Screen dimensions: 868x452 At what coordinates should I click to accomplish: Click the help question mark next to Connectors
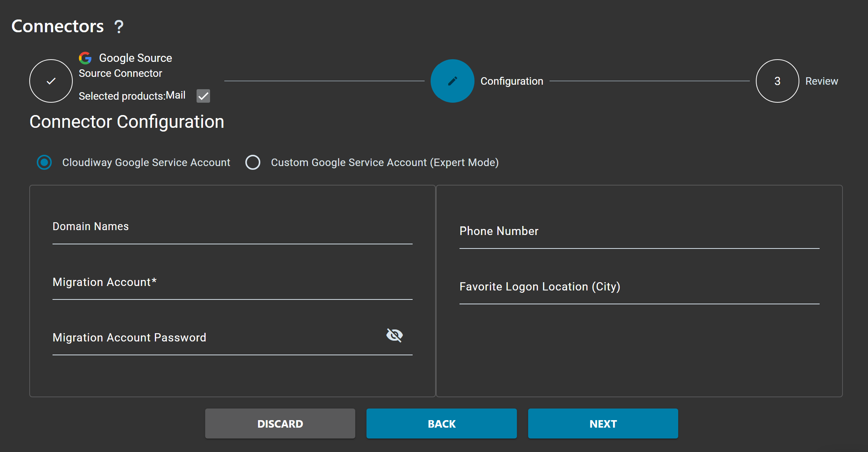coord(119,26)
